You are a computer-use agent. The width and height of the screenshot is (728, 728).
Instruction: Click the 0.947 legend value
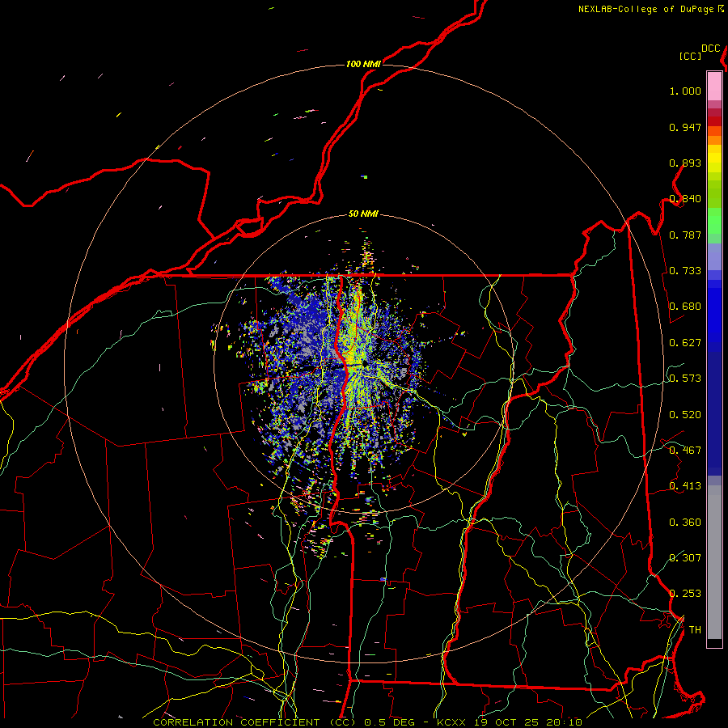(685, 127)
